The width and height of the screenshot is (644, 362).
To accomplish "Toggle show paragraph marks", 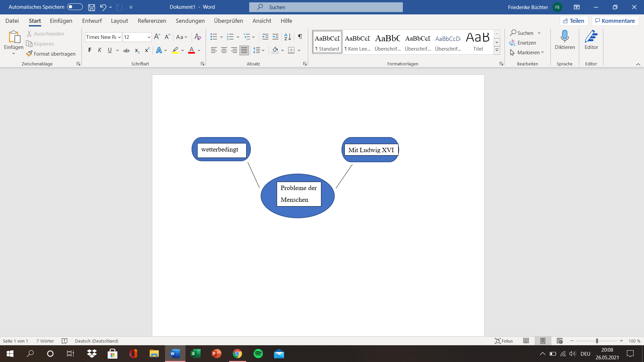I will (300, 37).
